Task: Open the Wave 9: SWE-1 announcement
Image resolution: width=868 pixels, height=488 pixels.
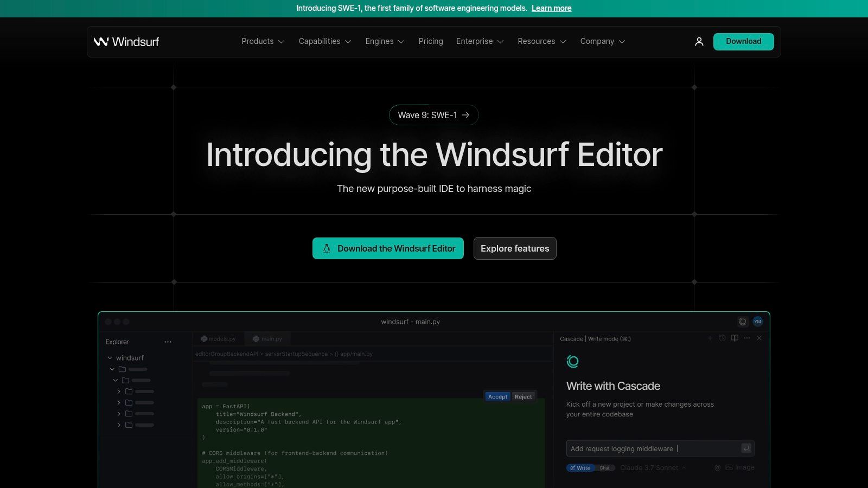Action: tap(433, 115)
